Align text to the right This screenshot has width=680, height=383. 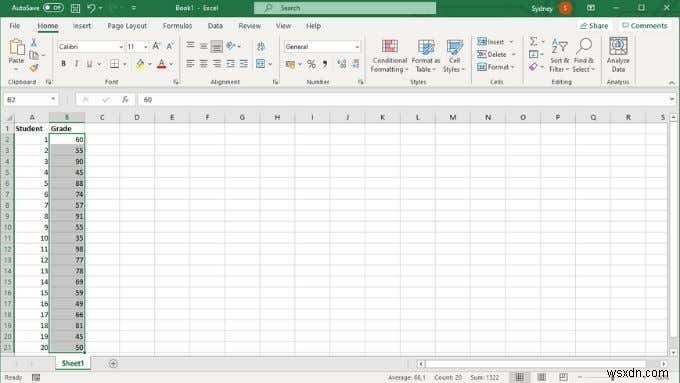[217, 64]
